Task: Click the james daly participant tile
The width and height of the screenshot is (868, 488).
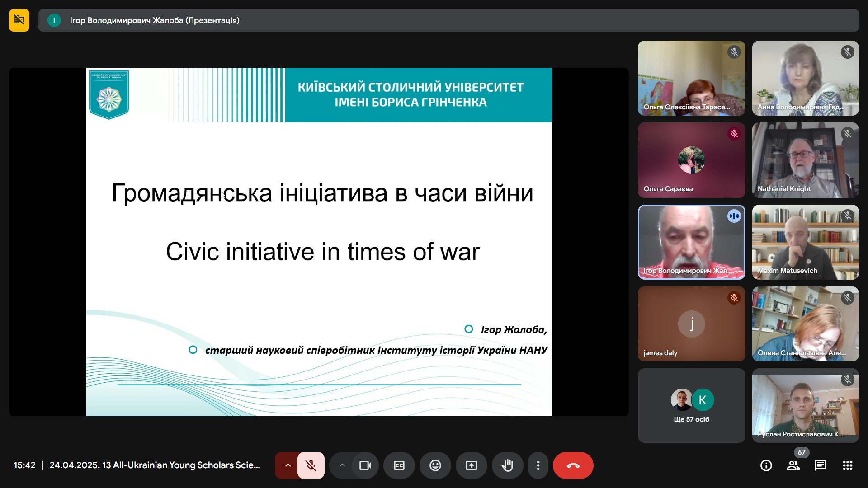Action: pyautogui.click(x=691, y=324)
